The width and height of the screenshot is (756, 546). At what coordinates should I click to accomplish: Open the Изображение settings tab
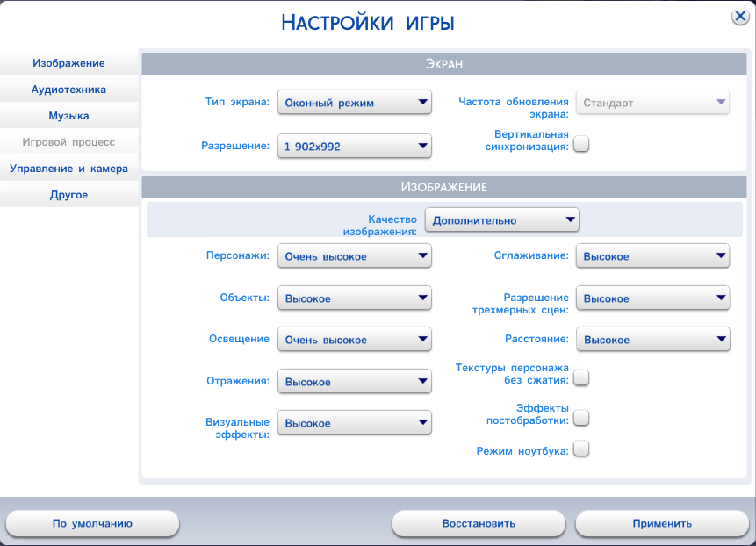(x=69, y=62)
